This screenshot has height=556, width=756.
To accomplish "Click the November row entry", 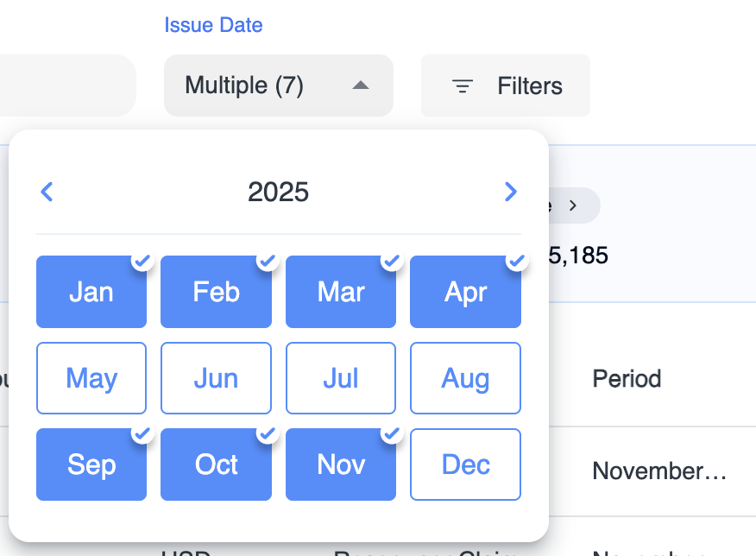I will [658, 471].
